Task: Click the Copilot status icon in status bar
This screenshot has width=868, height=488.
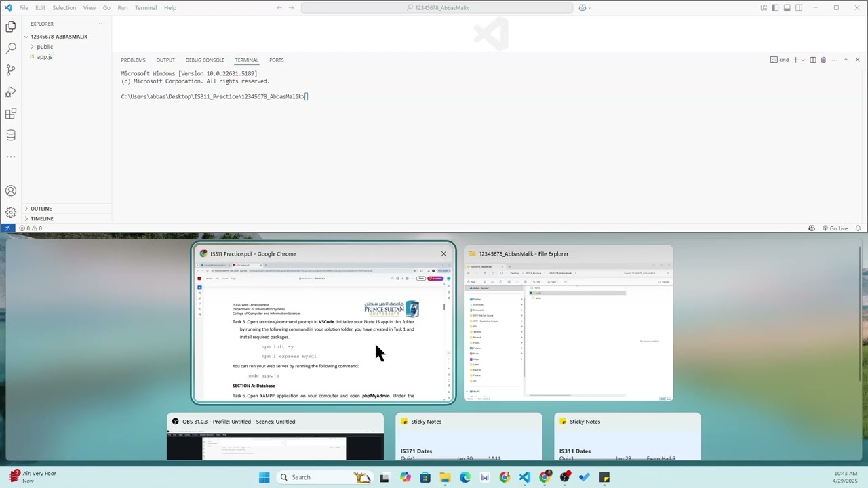Action: coord(812,228)
